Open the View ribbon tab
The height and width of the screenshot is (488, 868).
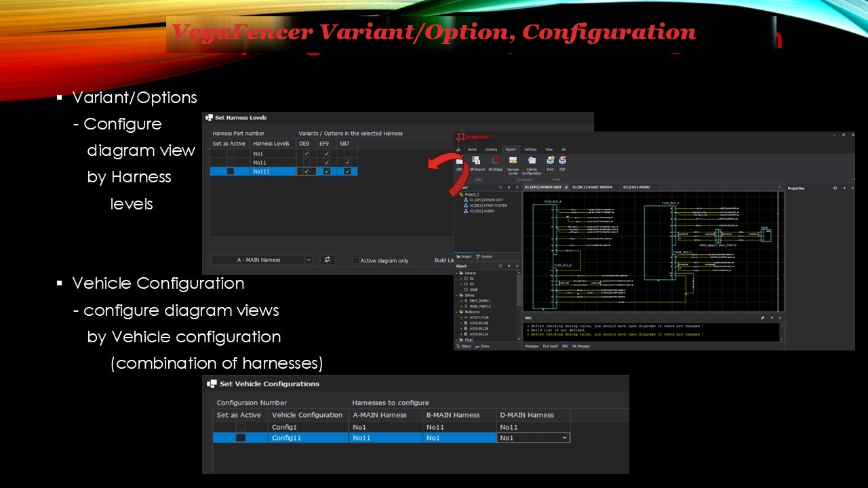(549, 149)
